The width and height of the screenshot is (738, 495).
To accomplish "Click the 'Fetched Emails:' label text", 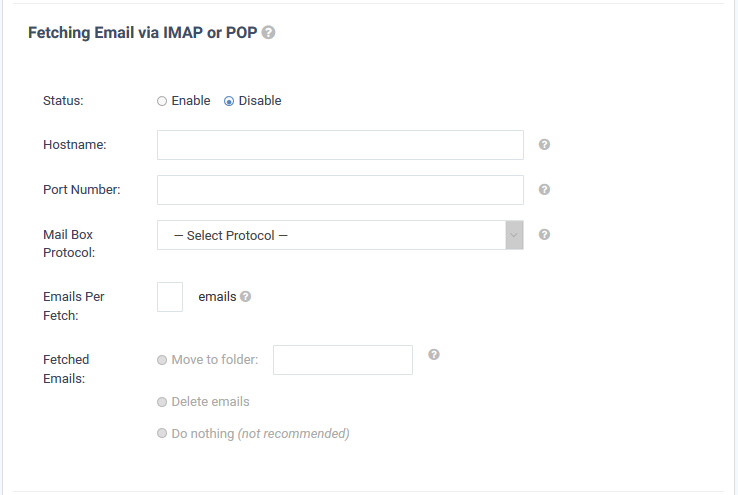I will point(66,369).
